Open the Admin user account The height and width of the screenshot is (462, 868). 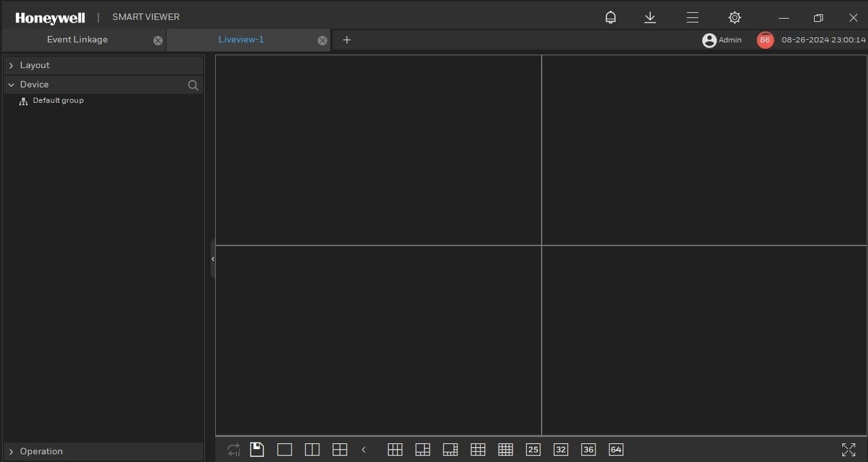[722, 39]
